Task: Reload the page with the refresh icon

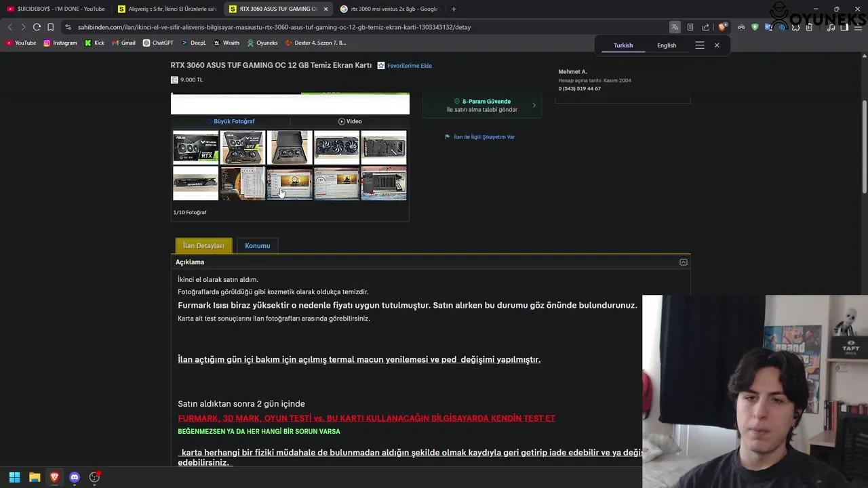Action: coord(37,27)
